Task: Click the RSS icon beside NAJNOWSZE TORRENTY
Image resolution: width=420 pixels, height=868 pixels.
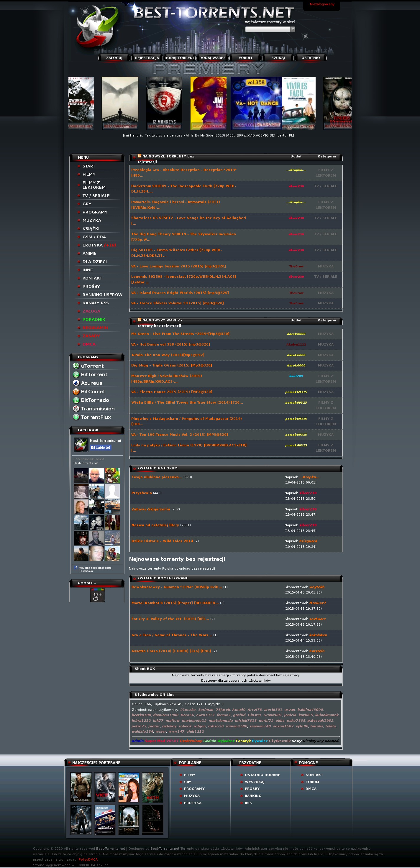Action: (139, 156)
